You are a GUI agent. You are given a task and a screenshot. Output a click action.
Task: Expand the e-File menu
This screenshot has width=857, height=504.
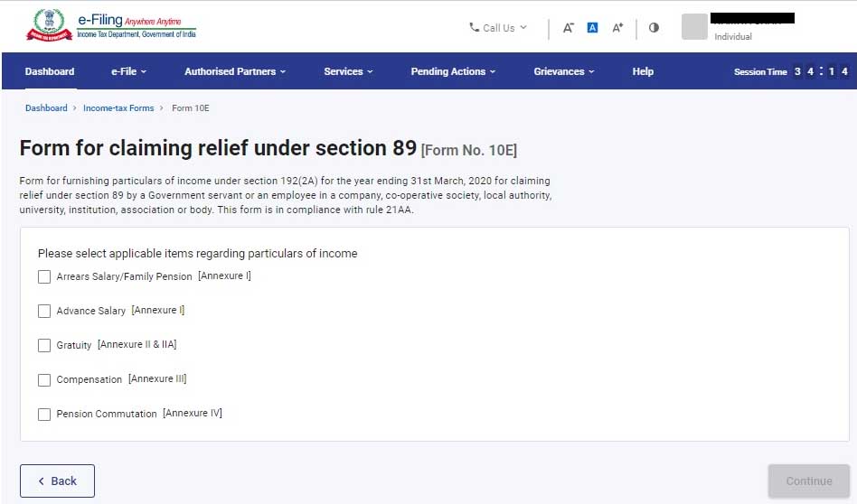128,71
